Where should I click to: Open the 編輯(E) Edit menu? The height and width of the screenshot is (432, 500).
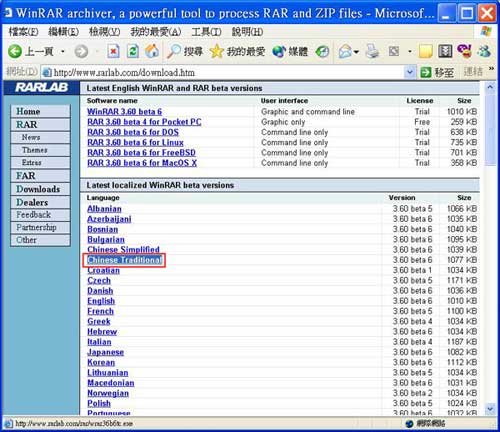(63, 32)
